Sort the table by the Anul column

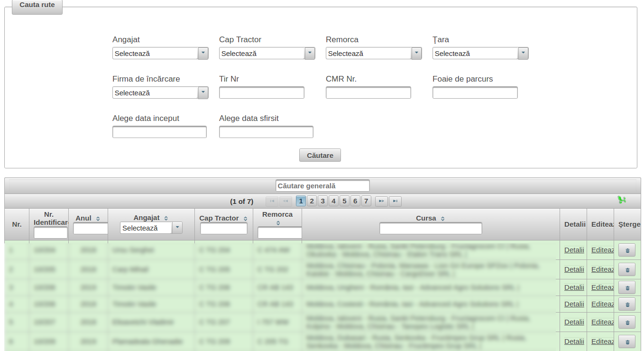tap(98, 219)
